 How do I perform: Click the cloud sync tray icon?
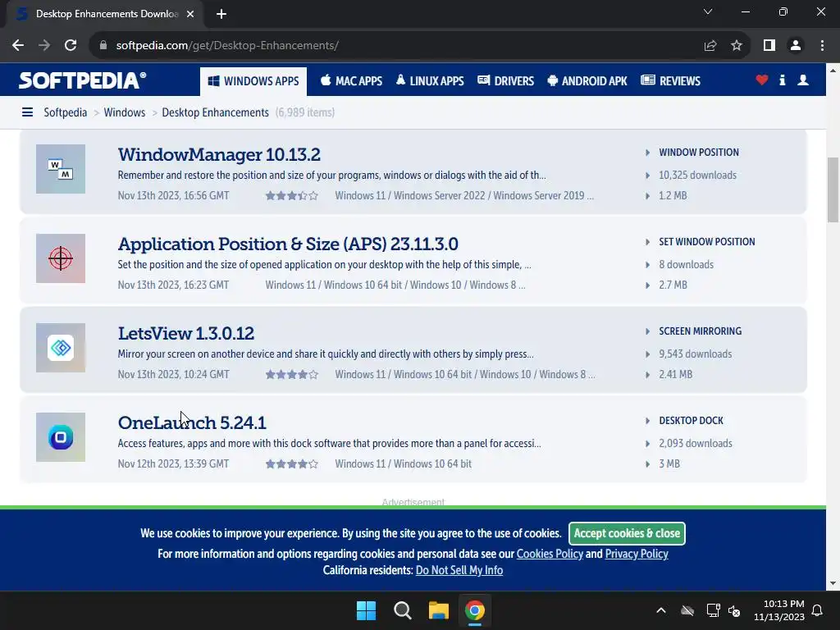[687, 610]
